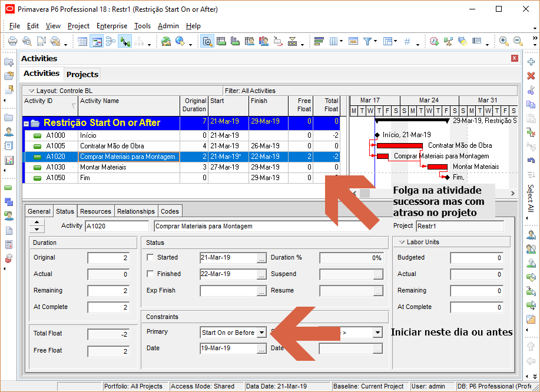Select activity row A1005 Contratar Mão de Obra
Image resolution: width=540 pixels, height=392 pixels.
[x=181, y=146]
